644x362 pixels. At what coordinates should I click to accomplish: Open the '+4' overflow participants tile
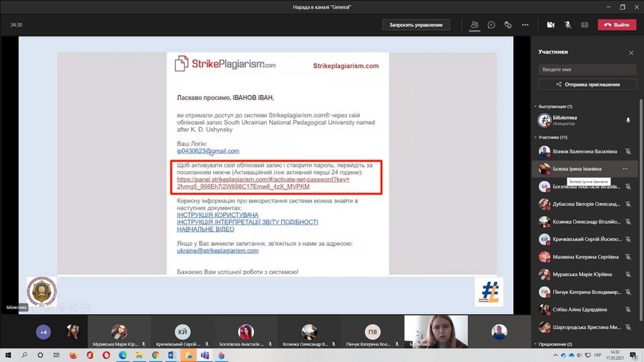pyautogui.click(x=43, y=332)
